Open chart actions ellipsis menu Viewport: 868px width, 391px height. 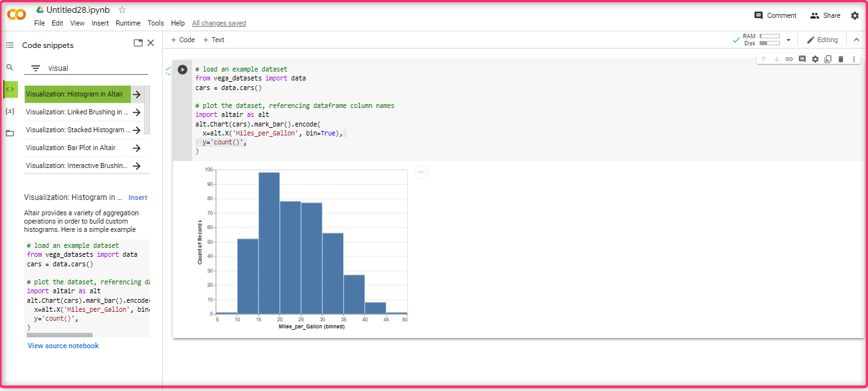pyautogui.click(x=421, y=172)
